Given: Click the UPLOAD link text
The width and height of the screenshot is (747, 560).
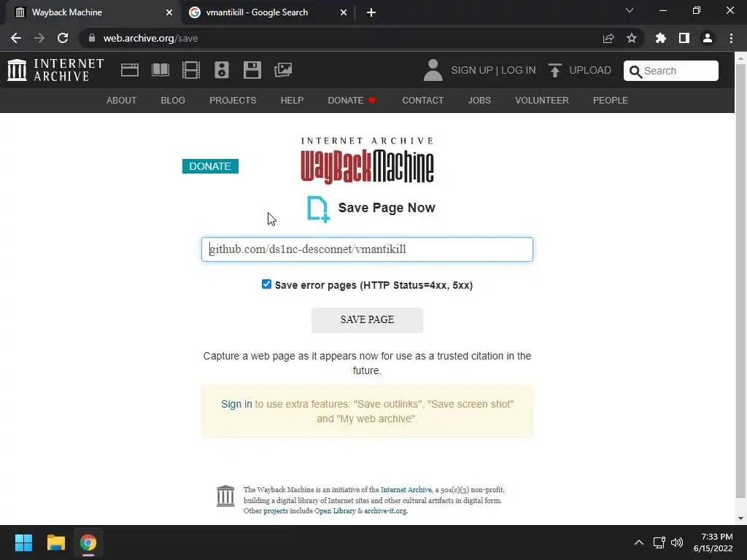Looking at the screenshot, I should (x=590, y=70).
